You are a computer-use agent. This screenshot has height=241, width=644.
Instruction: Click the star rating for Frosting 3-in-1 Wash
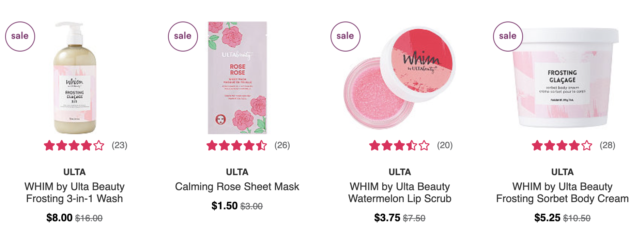coord(74,146)
